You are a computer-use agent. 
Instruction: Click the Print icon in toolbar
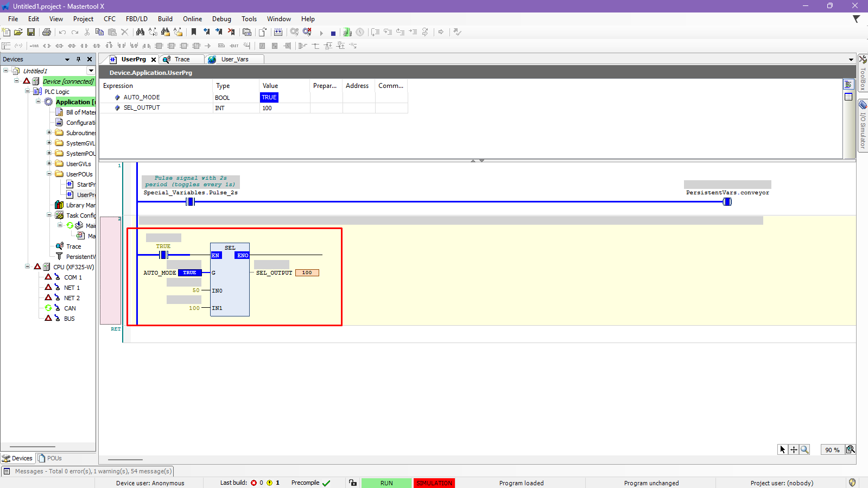pyautogui.click(x=47, y=33)
